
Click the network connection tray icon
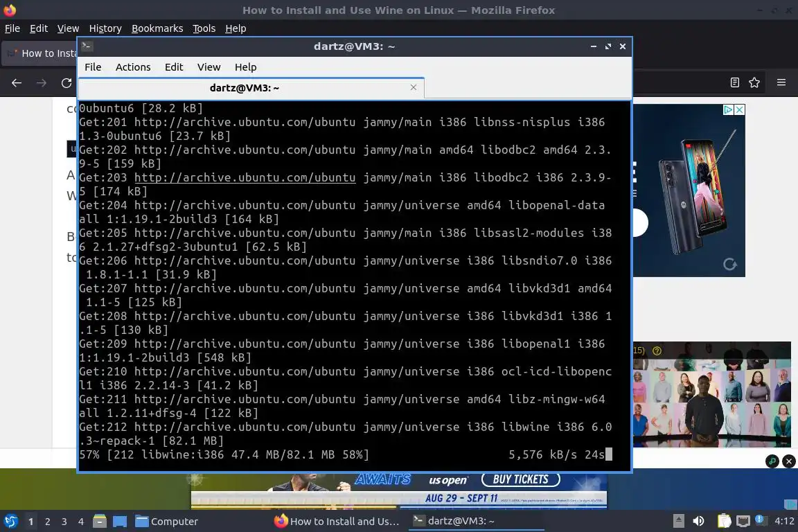[x=743, y=521]
